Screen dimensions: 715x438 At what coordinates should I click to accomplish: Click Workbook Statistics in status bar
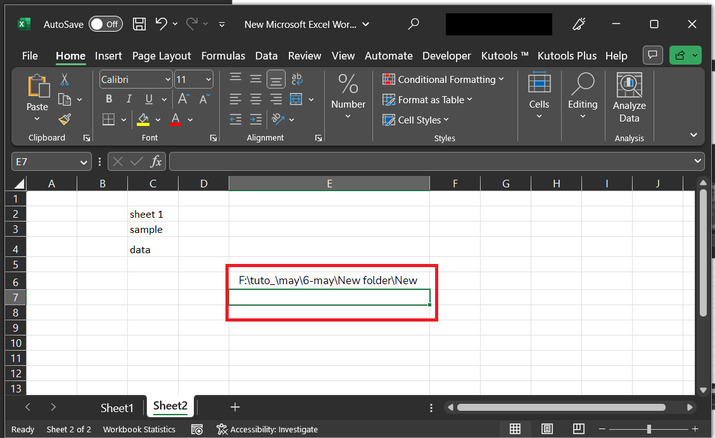(x=139, y=429)
